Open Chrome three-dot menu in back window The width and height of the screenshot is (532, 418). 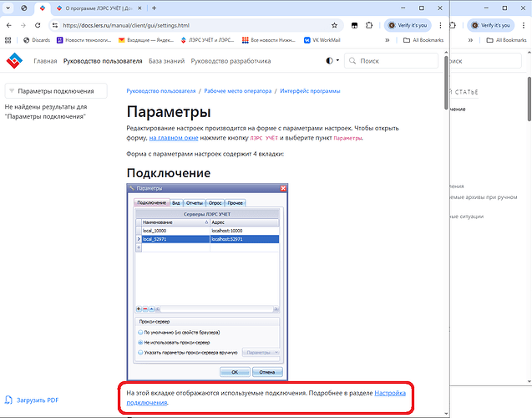pos(524,25)
